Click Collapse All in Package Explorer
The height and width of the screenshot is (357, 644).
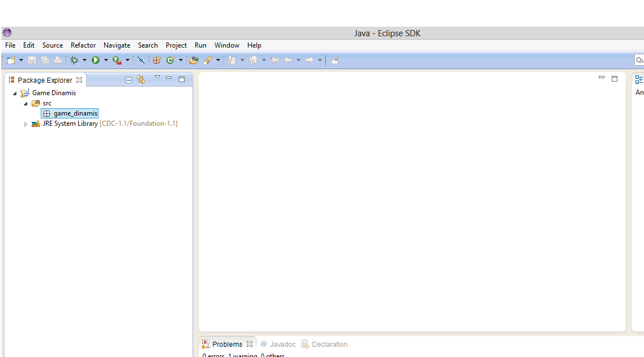(x=128, y=80)
